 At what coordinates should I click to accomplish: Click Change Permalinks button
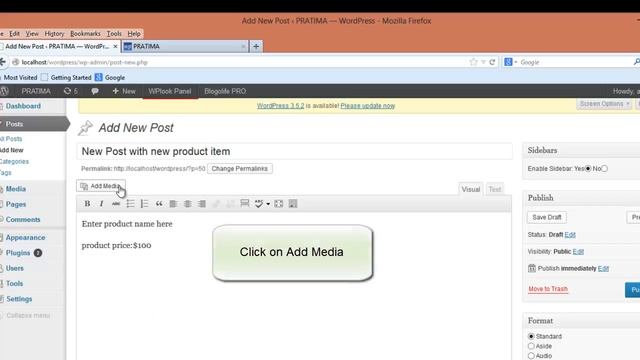point(240,169)
